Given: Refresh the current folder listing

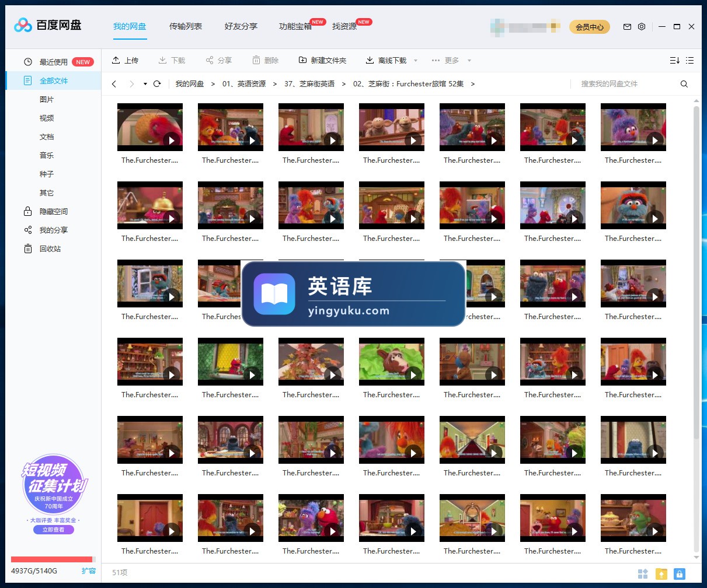Looking at the screenshot, I should (x=157, y=84).
